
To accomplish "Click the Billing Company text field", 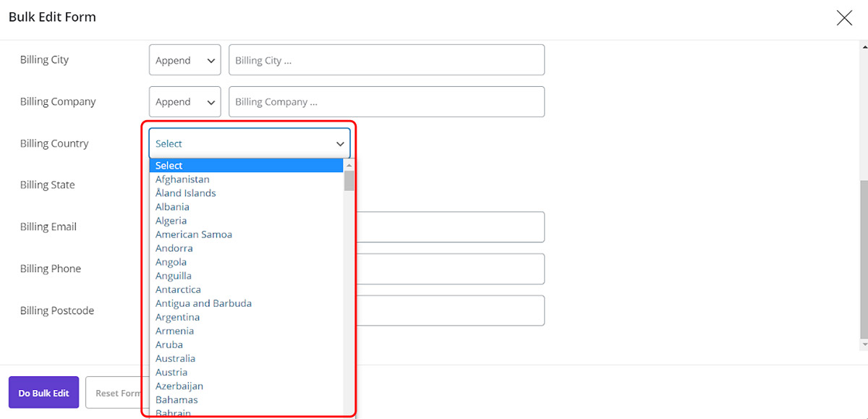I will [x=386, y=102].
